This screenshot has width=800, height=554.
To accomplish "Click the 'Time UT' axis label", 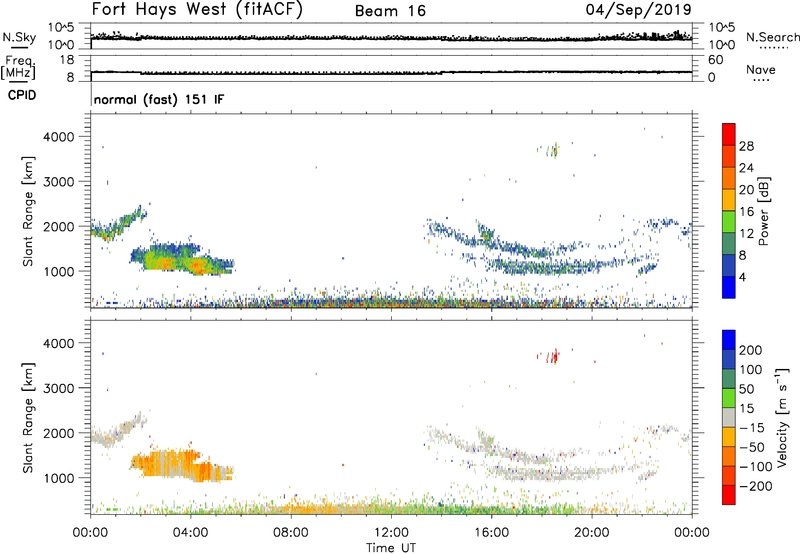I will click(391, 547).
